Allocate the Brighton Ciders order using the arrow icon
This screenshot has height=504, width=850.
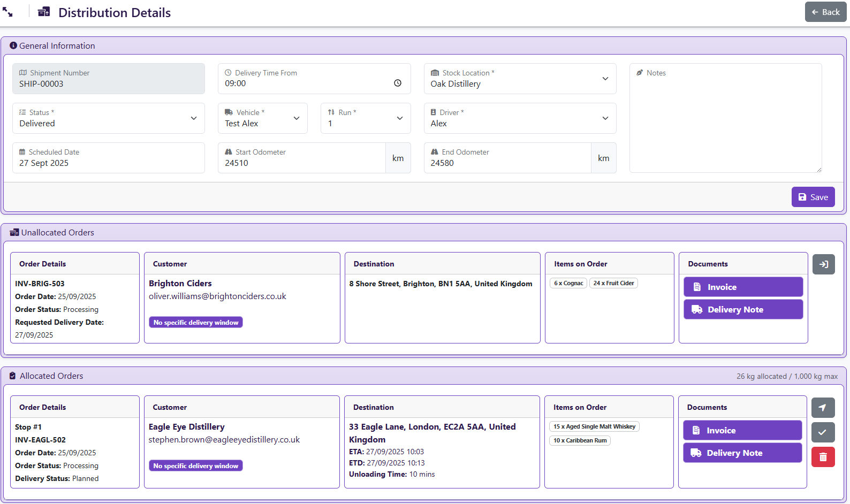click(823, 264)
